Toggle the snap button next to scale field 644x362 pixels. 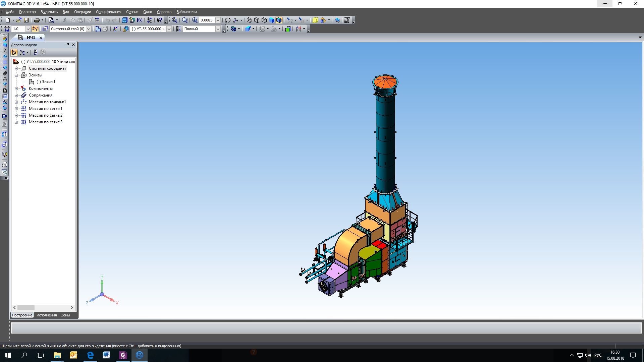point(35,29)
